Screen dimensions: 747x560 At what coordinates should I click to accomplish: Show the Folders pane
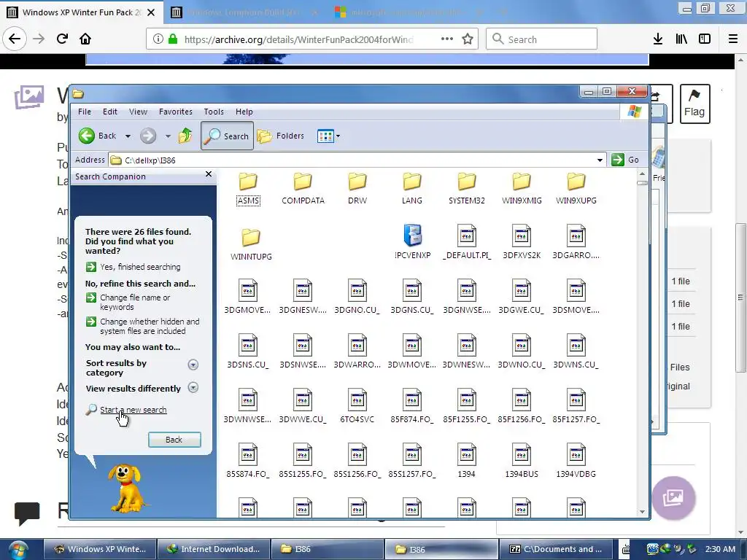click(x=280, y=136)
